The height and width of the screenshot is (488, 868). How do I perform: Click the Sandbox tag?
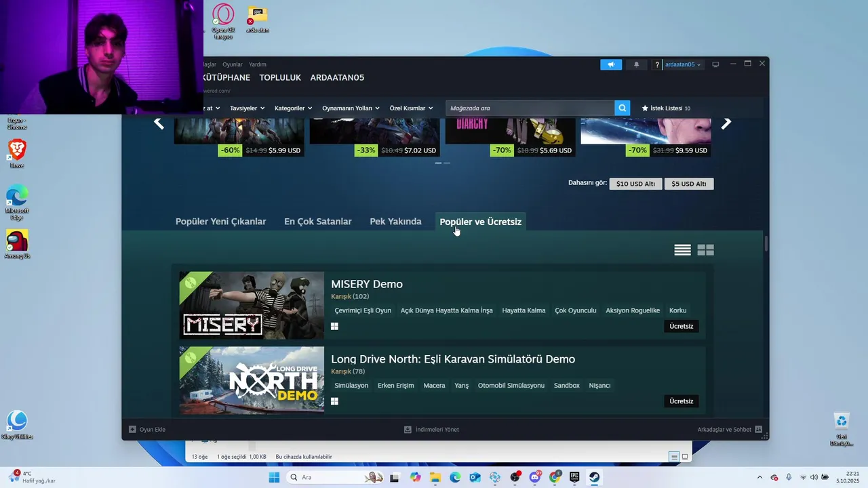pyautogui.click(x=567, y=386)
